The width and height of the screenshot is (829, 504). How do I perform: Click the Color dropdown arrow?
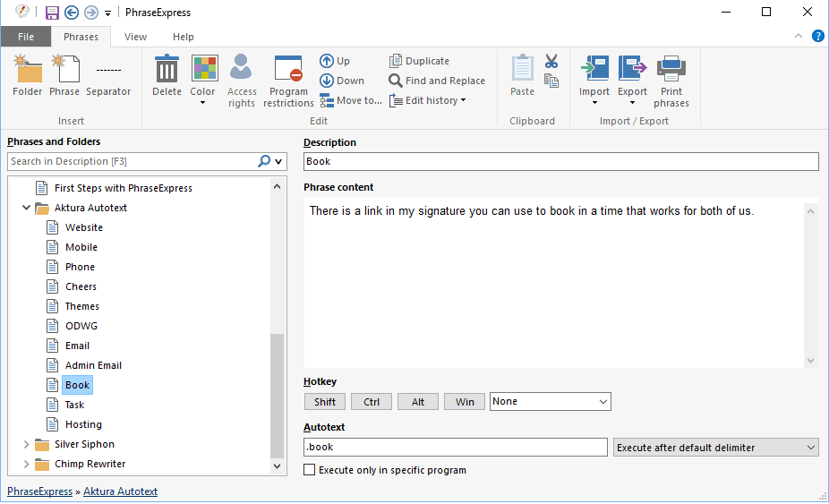click(x=202, y=103)
